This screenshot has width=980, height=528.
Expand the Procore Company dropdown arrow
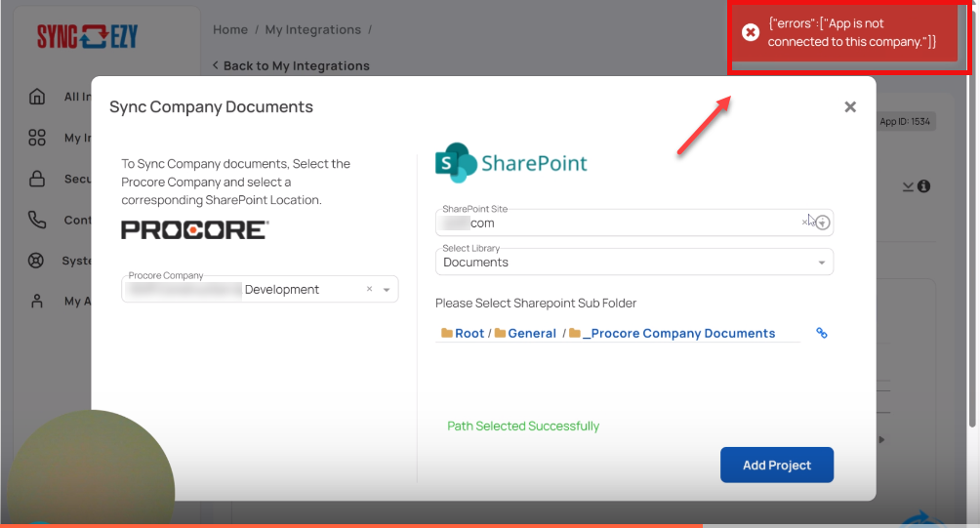[x=387, y=289]
